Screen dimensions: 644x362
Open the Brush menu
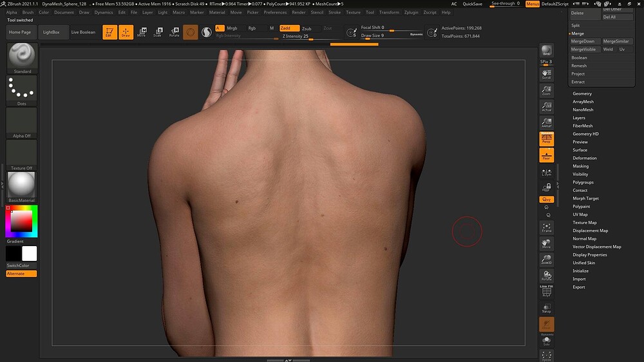point(28,12)
